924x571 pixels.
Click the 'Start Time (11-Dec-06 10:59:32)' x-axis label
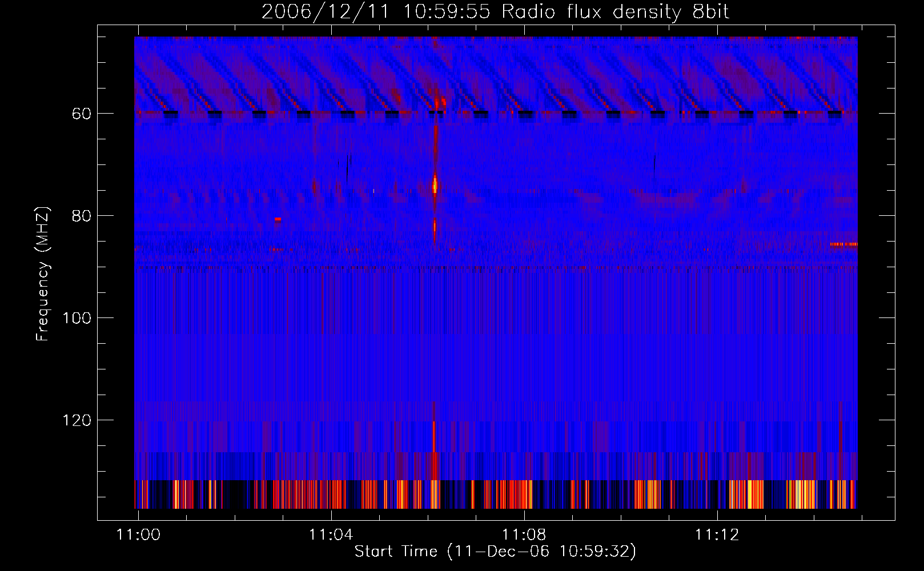click(x=495, y=552)
